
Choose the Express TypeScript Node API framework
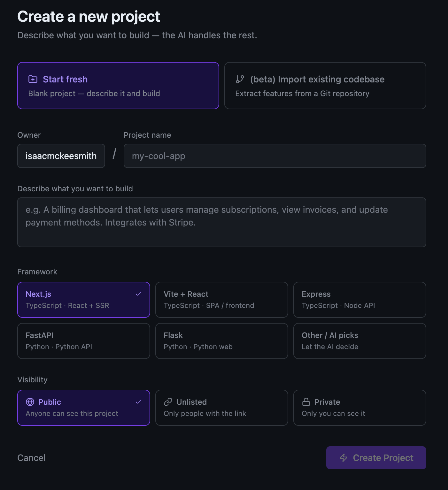tap(359, 300)
